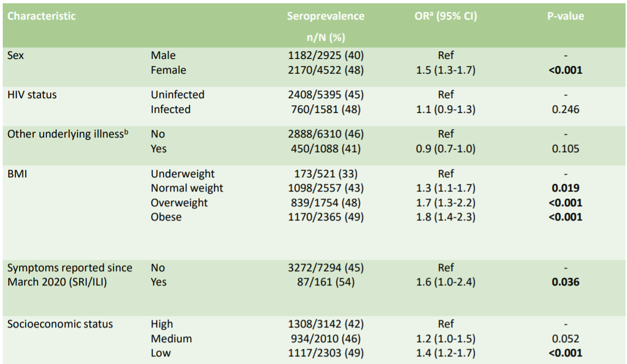Click the OR (95% CI) column header
Image resolution: width=627 pixels, height=364 pixels.
[x=445, y=16]
